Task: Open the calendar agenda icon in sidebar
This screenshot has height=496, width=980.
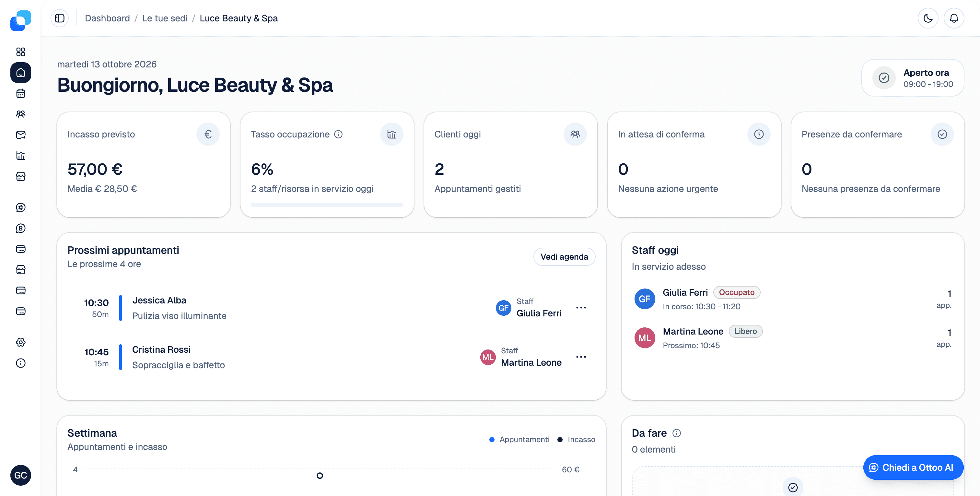Action: click(x=20, y=93)
